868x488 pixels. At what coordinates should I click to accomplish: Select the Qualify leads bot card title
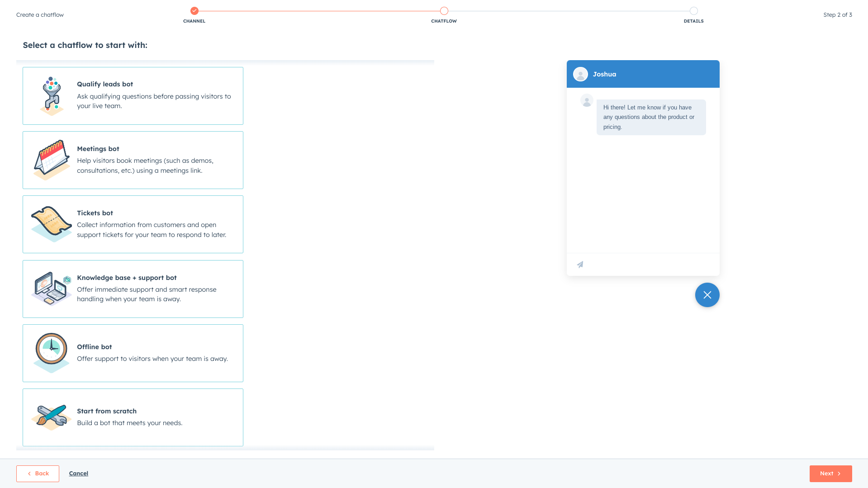tap(105, 84)
